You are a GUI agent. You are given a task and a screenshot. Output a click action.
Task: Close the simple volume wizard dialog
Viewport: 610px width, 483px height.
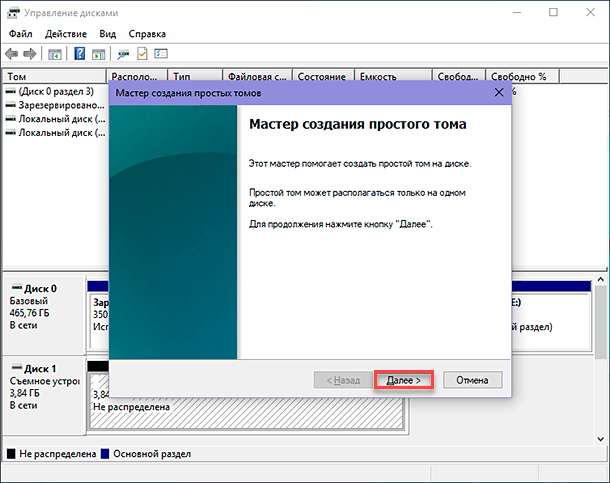click(499, 93)
